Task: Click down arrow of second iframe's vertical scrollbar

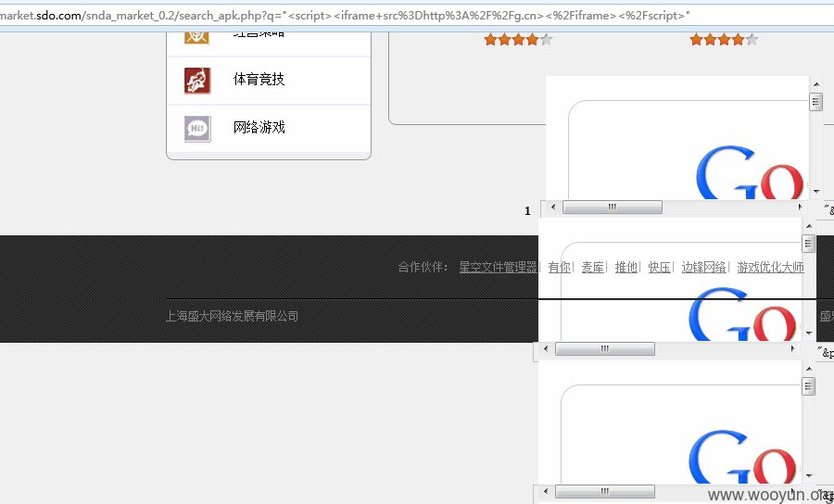Action: tap(808, 334)
